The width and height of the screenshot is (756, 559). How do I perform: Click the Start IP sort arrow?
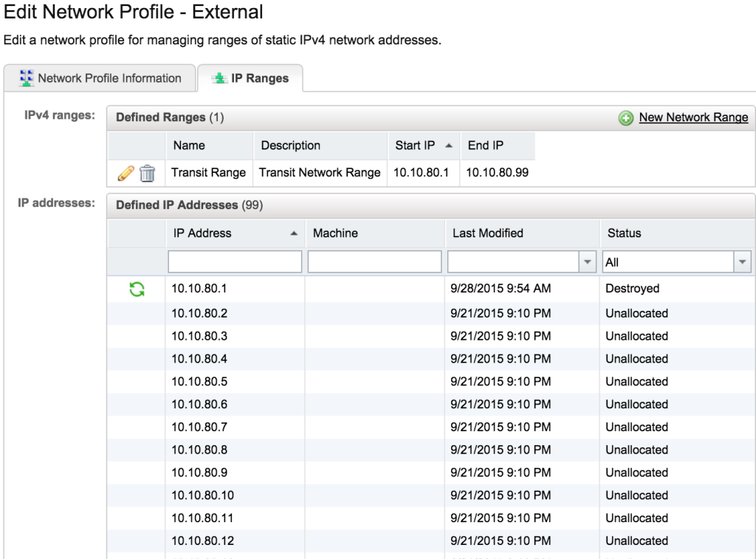tap(447, 145)
